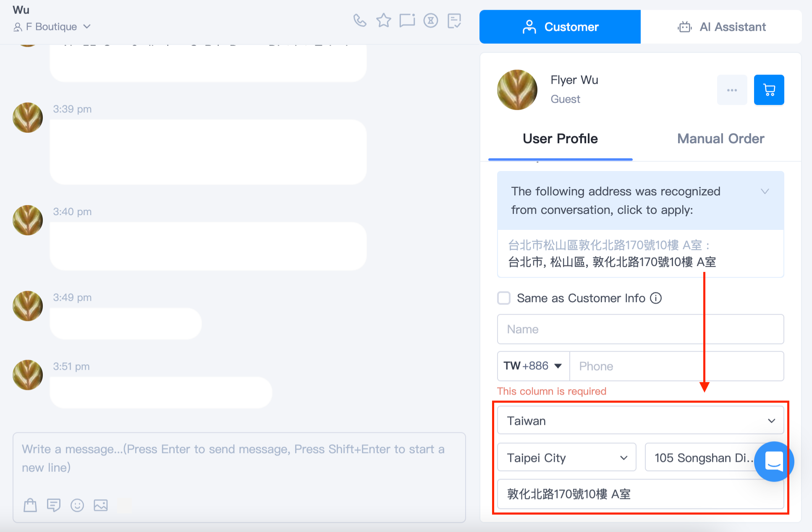Click the avatar beside the 3:39 pm message
812x532 pixels.
click(x=28, y=118)
